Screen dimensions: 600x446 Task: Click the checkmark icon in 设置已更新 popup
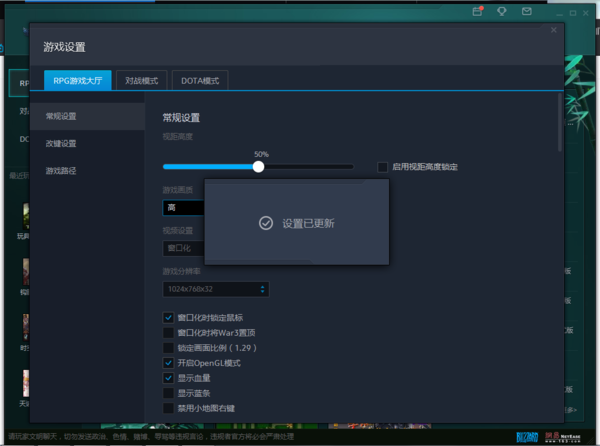[x=266, y=223]
